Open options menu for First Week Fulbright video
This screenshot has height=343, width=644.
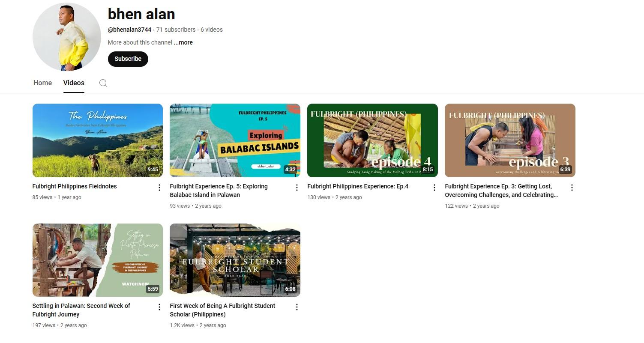tap(297, 307)
